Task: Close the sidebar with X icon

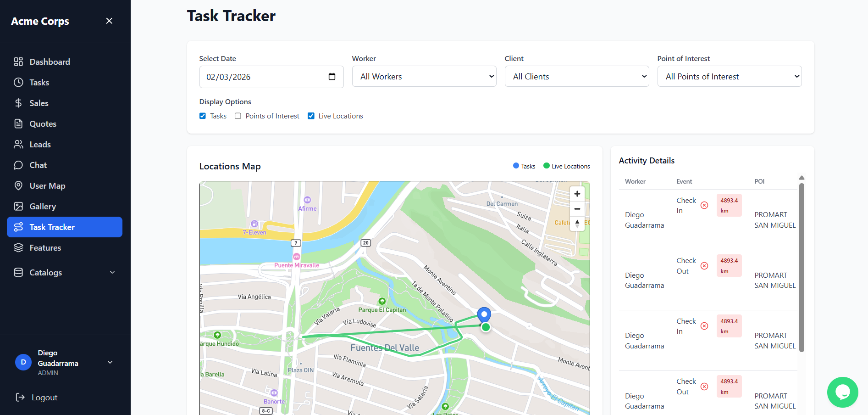Action: (x=109, y=21)
